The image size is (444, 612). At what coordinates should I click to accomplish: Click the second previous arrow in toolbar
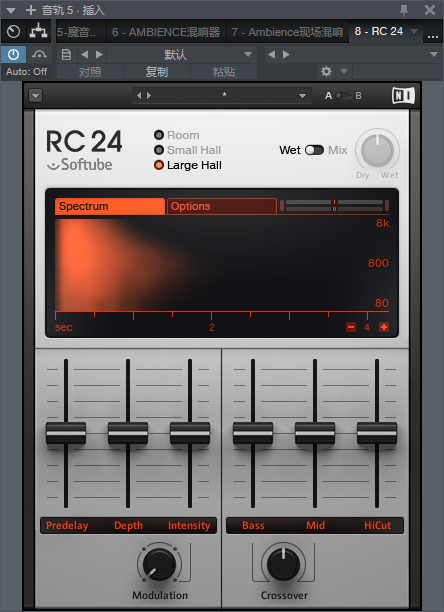272,55
